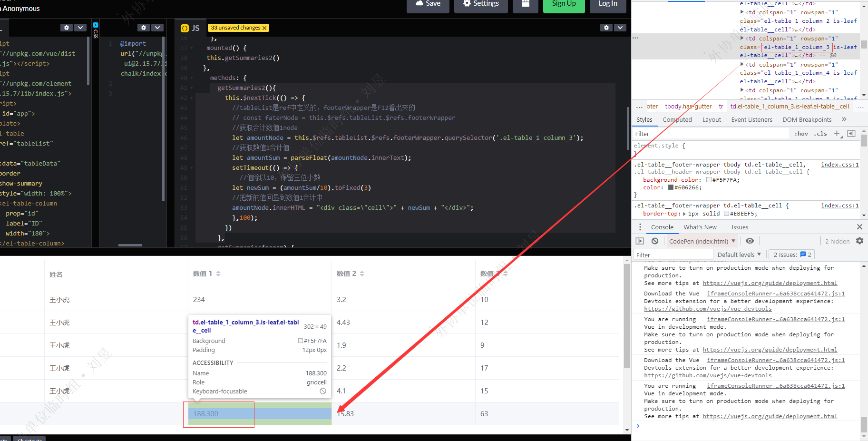This screenshot has height=441, width=868.
Task: Select the collapsed CSS panel label
Action: (x=96, y=30)
